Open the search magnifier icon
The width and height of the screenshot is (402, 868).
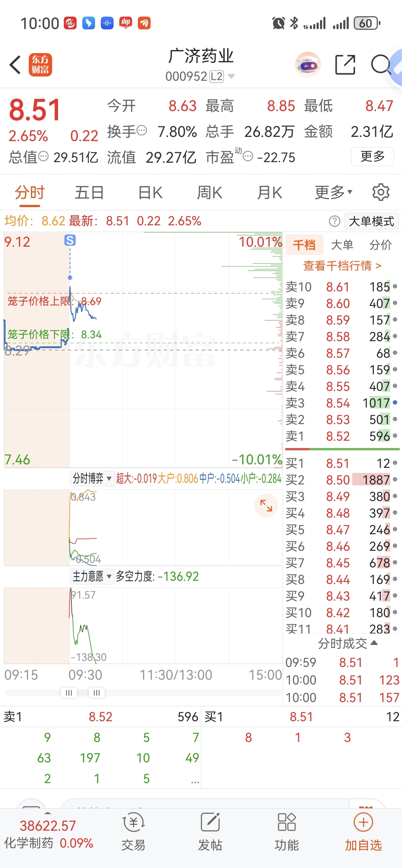[x=381, y=64]
